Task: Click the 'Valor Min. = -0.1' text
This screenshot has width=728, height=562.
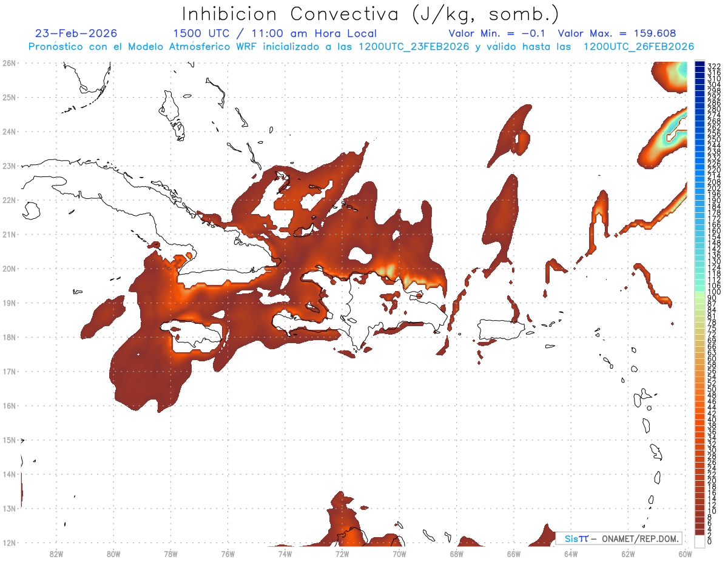Action: (x=498, y=33)
